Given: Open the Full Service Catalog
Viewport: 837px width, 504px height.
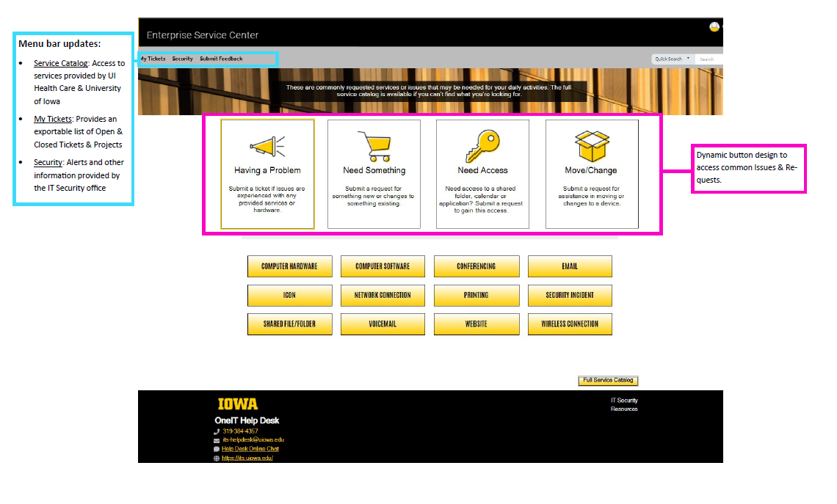Looking at the screenshot, I should click(x=608, y=380).
